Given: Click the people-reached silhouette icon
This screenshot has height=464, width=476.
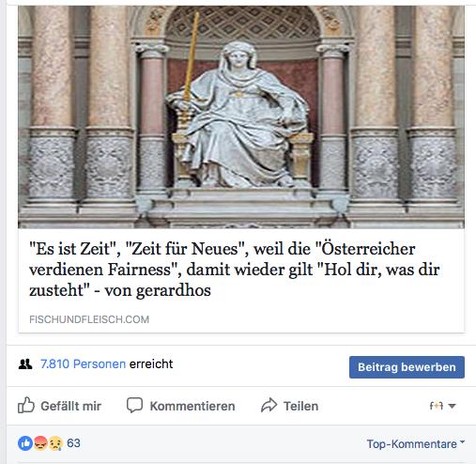Looking at the screenshot, I should [25, 364].
